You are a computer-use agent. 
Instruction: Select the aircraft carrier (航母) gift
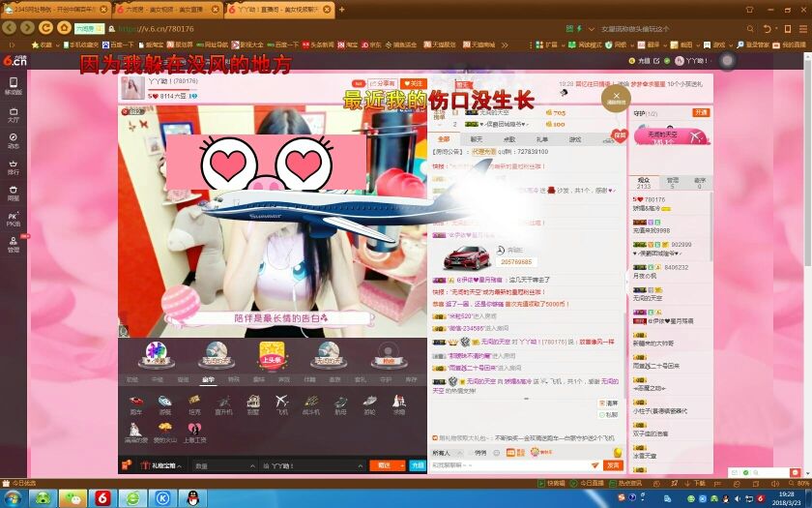(340, 403)
